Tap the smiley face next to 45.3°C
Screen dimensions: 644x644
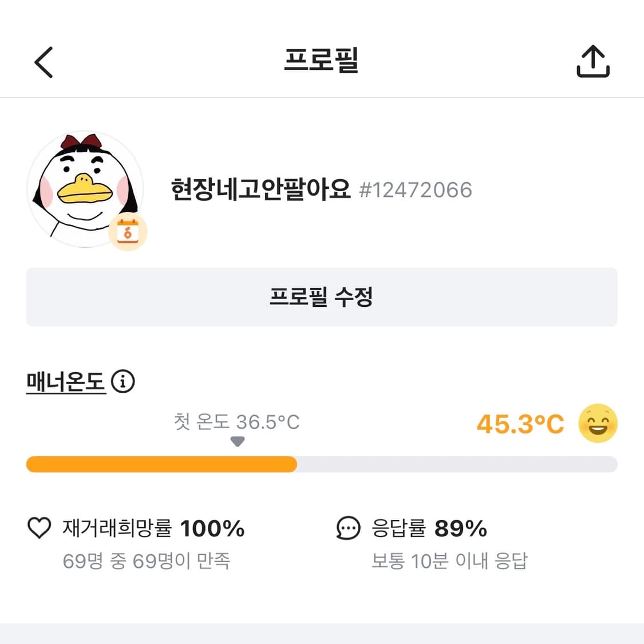pyautogui.click(x=598, y=423)
